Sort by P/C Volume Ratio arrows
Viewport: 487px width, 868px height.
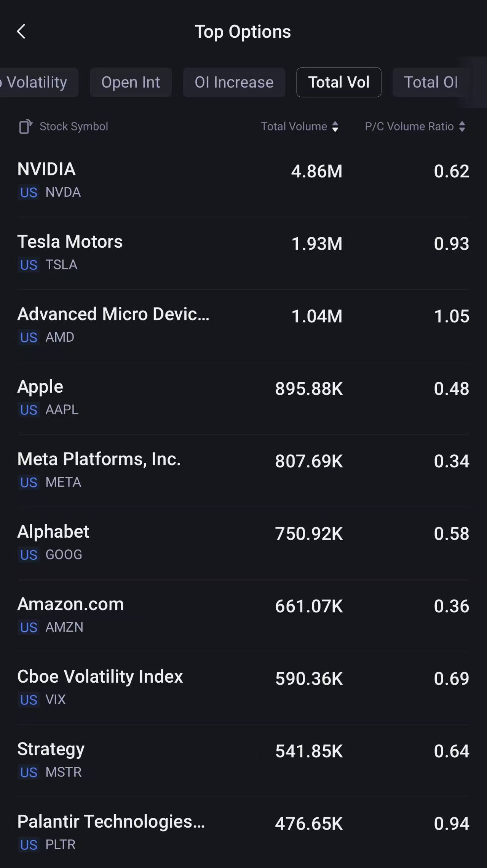(462, 126)
